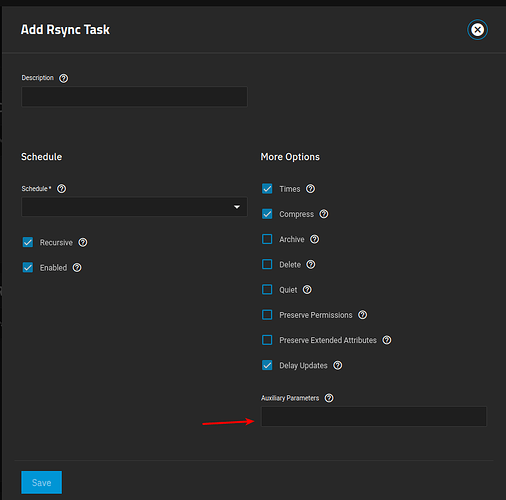Open help tooltip for Description field

point(63,78)
